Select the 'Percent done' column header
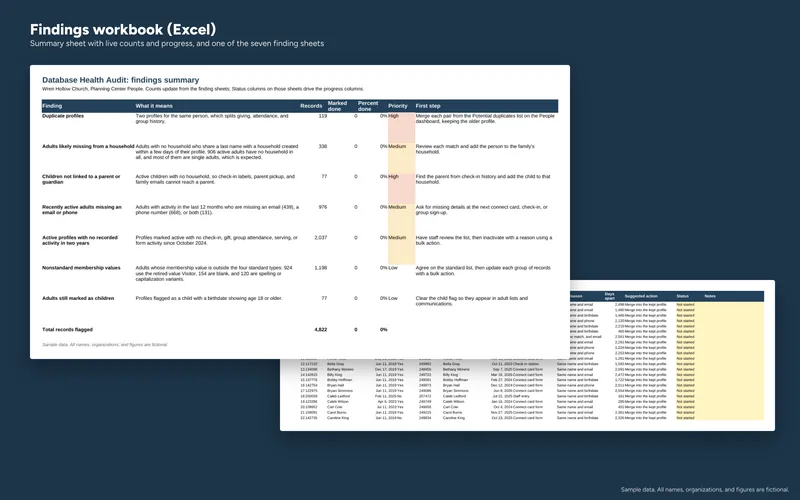 pyautogui.click(x=368, y=106)
